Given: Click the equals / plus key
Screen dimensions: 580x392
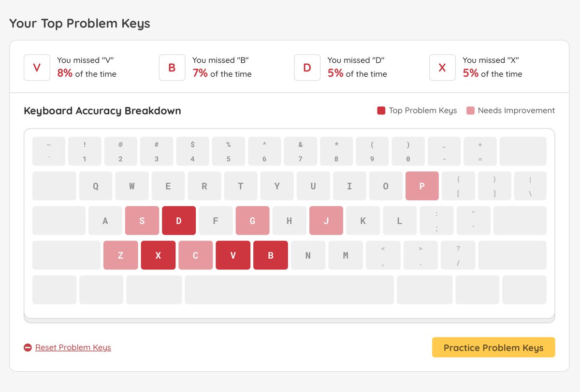Looking at the screenshot, I should click(x=480, y=151).
